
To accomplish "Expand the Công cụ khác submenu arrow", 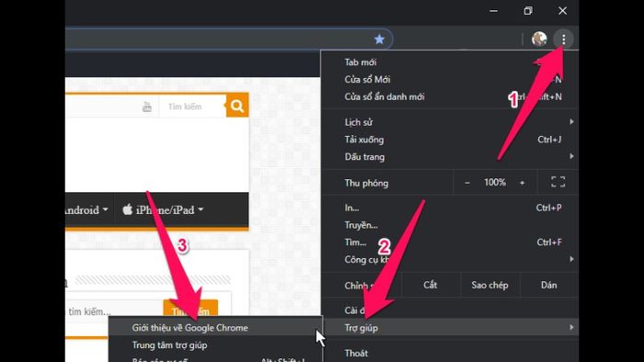I will coord(571,259).
